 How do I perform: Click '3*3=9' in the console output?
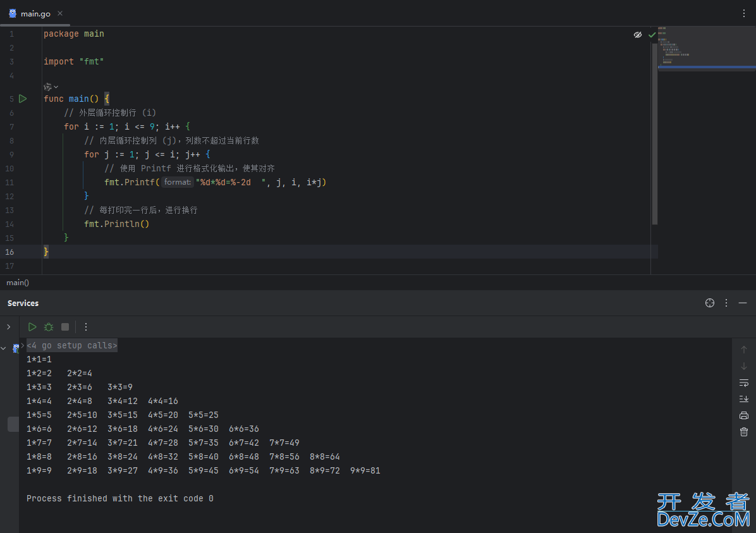coord(120,388)
